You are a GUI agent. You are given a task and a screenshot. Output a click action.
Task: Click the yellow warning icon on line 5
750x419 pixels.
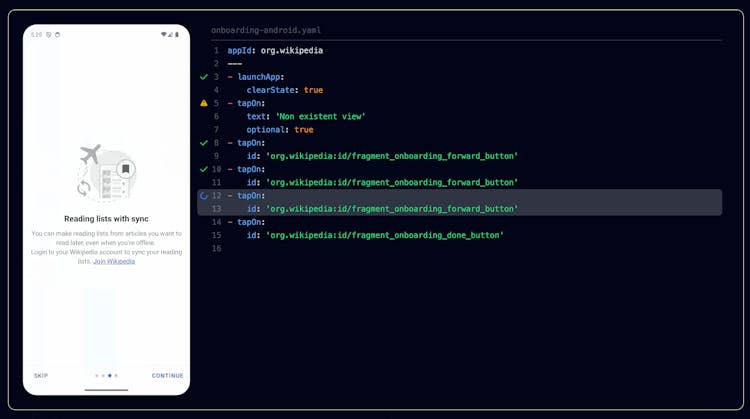point(204,103)
